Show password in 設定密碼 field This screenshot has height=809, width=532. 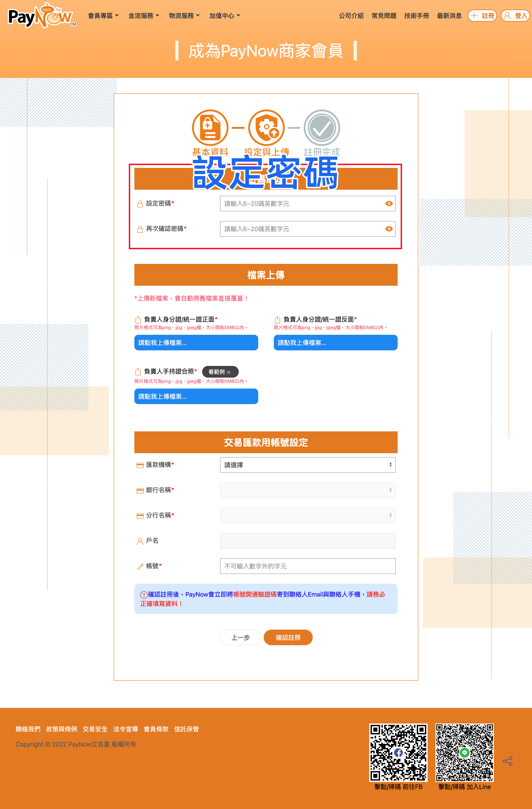pos(389,204)
